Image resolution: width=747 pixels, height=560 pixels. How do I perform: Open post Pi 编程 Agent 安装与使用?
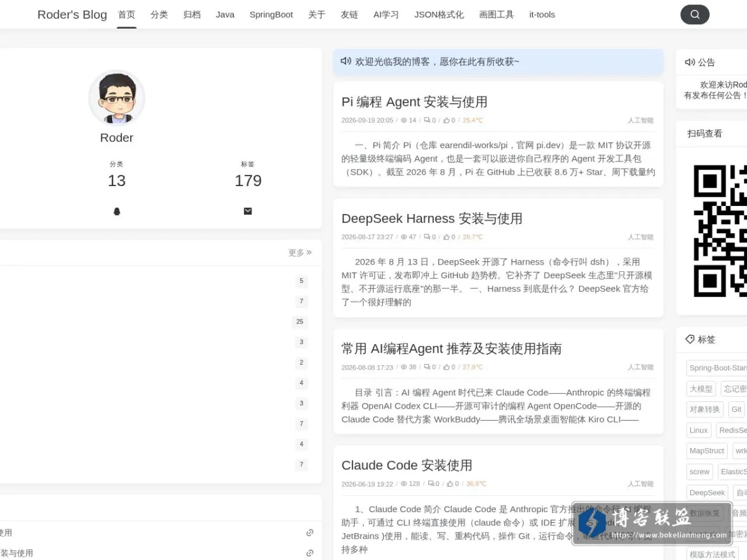coord(415,101)
